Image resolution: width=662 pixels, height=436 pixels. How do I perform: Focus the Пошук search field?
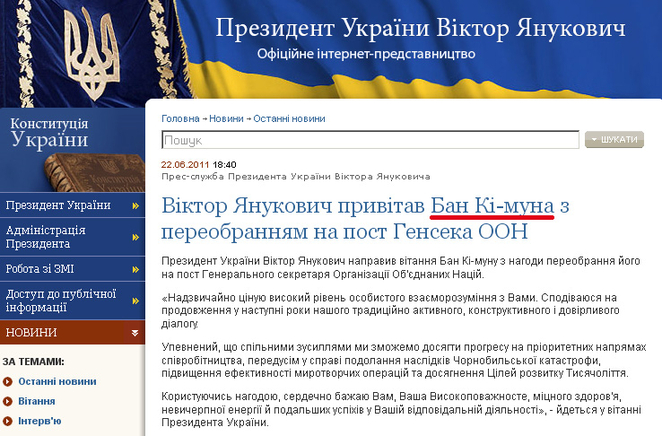pos(370,140)
